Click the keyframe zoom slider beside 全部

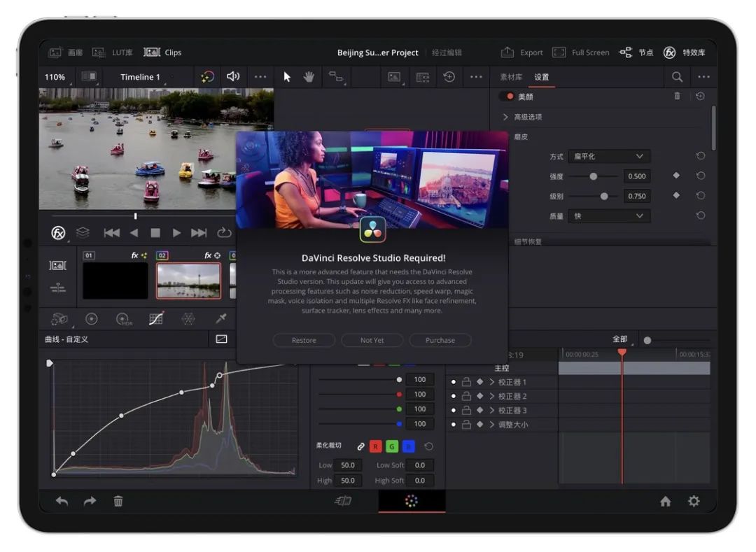coord(647,341)
